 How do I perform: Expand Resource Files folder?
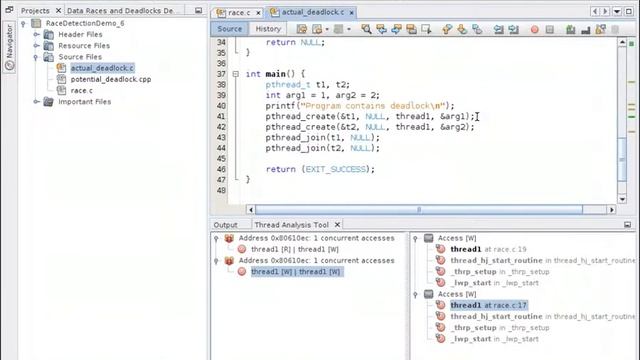click(36, 46)
